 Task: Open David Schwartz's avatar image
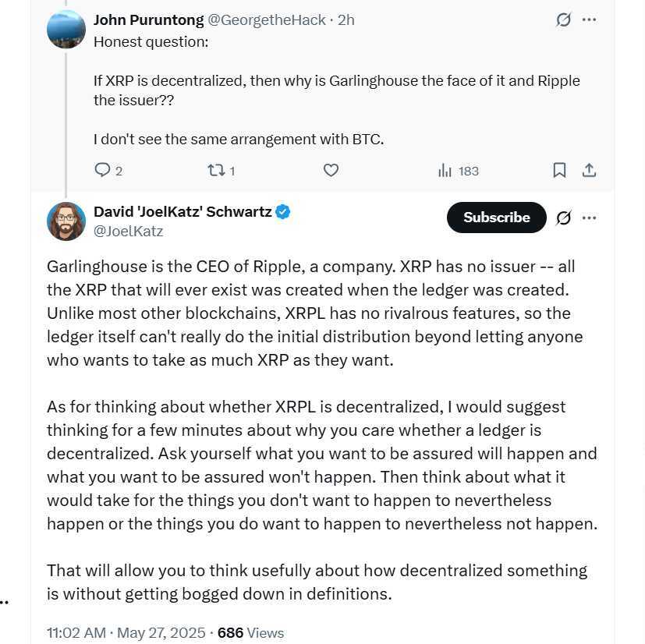coord(66,221)
